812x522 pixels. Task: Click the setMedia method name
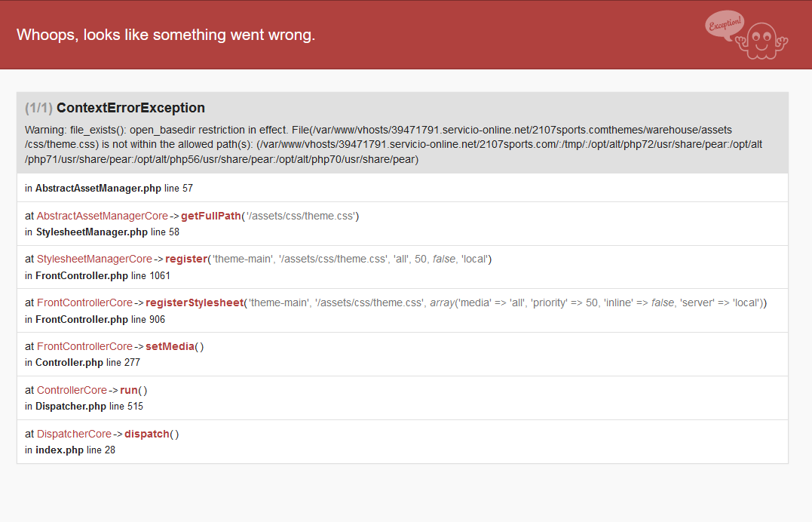click(x=169, y=347)
